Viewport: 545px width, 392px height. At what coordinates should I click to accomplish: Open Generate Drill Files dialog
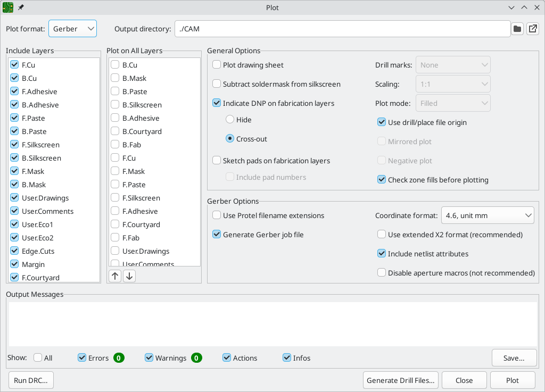(x=401, y=380)
